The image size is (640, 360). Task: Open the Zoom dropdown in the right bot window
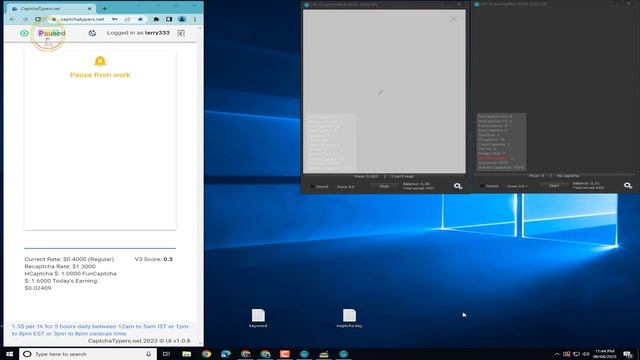pyautogui.click(x=517, y=186)
